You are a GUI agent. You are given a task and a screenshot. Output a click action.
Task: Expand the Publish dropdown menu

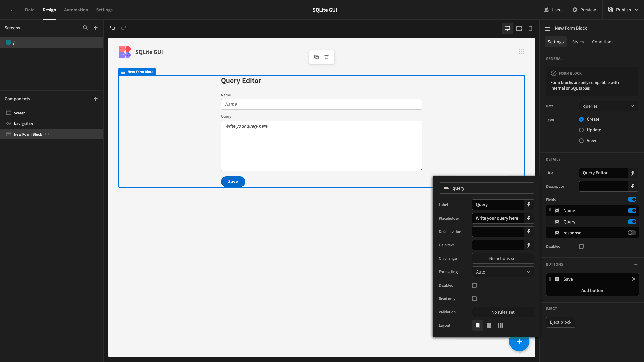624,10
